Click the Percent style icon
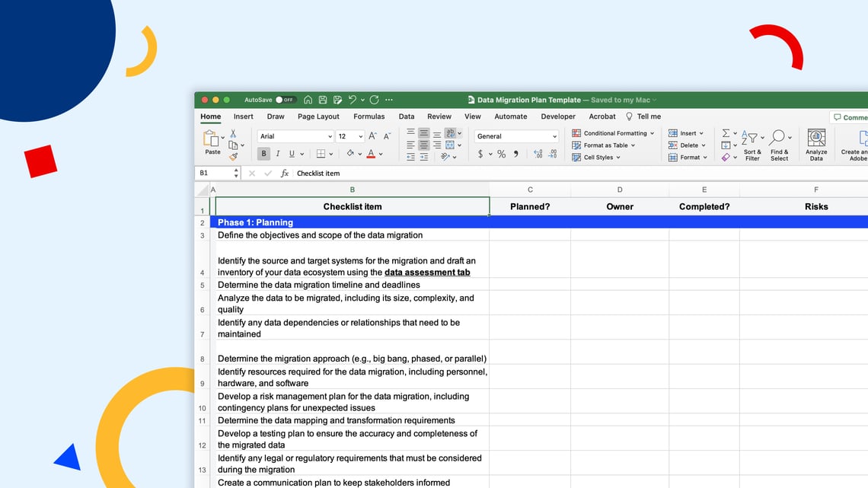The width and height of the screenshot is (868, 488). pos(501,155)
